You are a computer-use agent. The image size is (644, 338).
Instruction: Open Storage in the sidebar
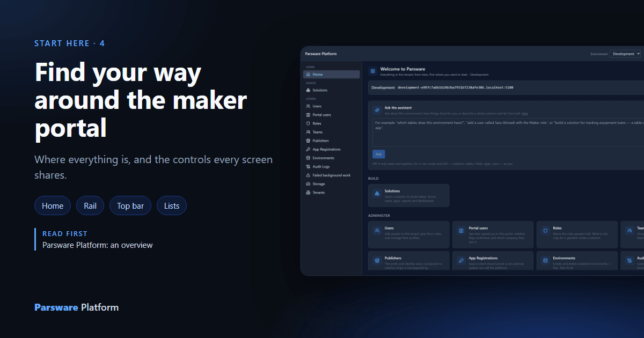coord(331,184)
